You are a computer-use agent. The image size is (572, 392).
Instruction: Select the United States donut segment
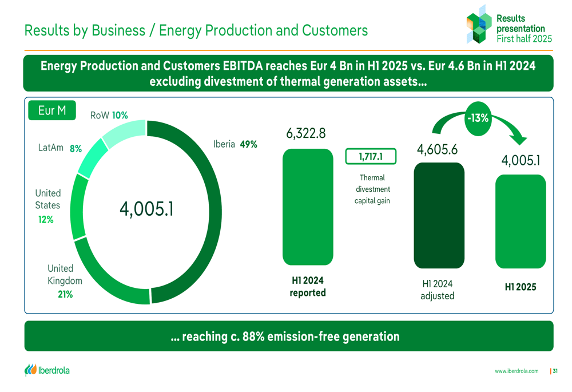click(78, 207)
